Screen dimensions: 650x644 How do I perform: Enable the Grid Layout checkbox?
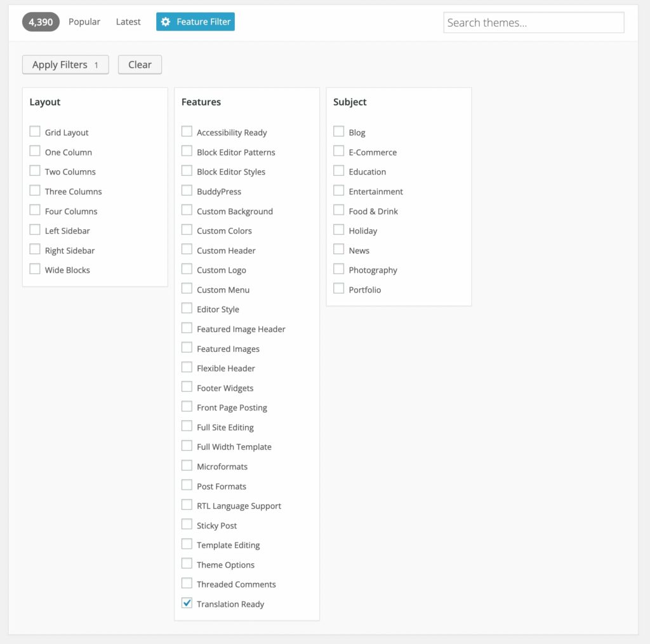pos(35,131)
